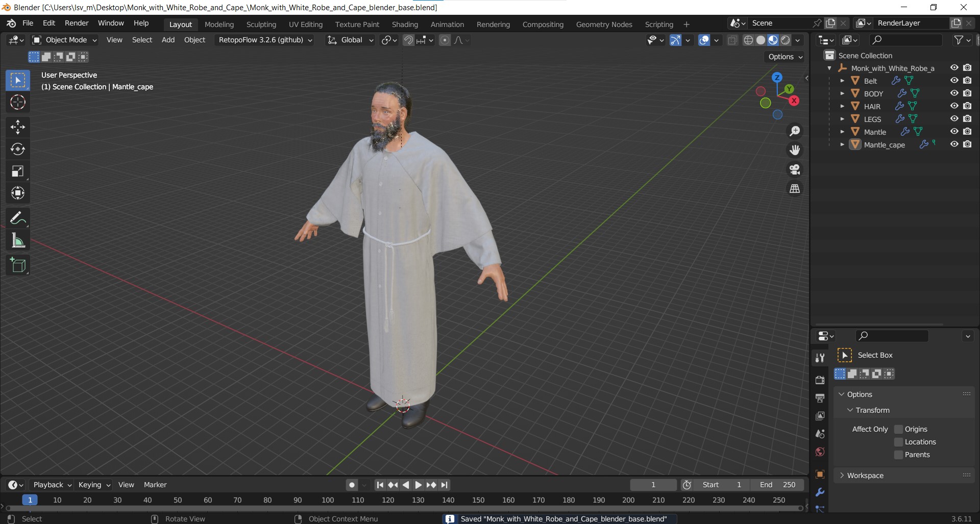Click the outliner search field
This screenshot has height=524, width=980.
tap(905, 40)
